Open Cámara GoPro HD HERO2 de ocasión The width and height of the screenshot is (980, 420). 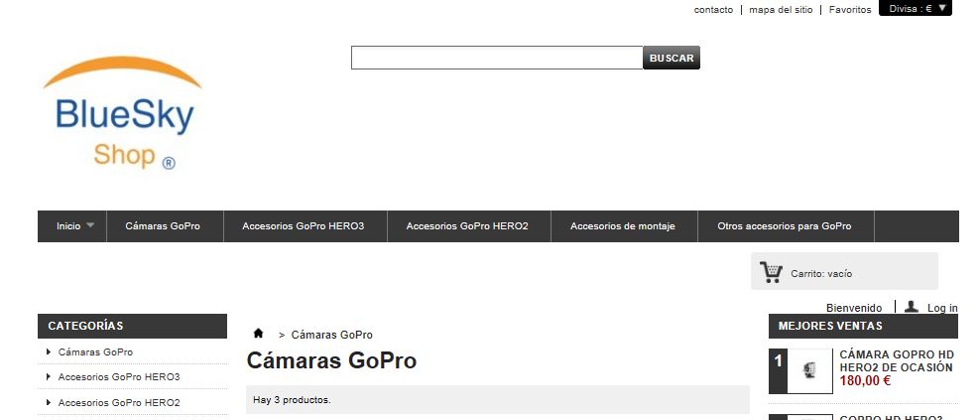[897, 361]
